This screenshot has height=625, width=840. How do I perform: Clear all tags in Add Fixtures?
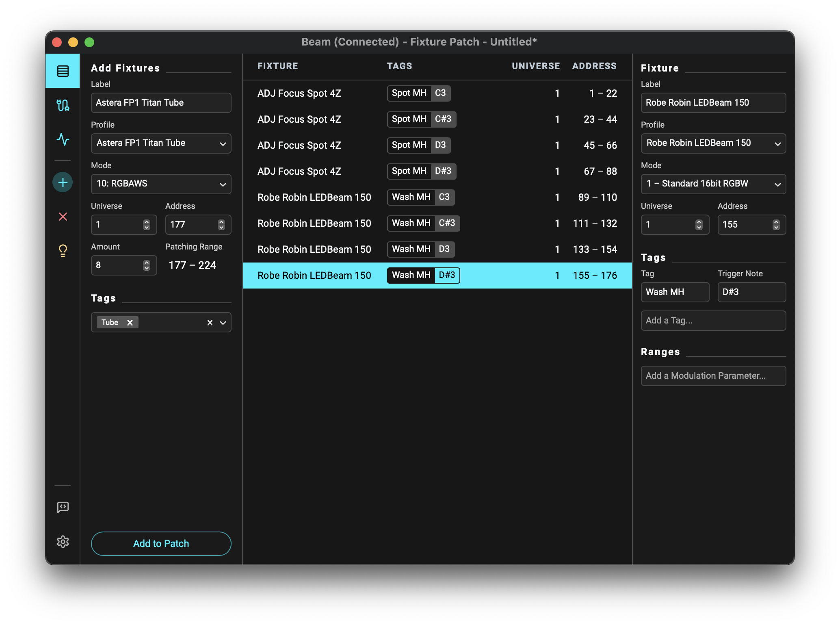[x=210, y=323]
